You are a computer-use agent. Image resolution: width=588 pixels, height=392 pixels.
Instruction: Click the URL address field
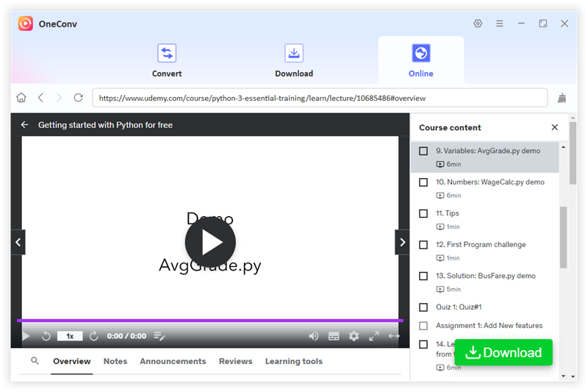tap(320, 98)
